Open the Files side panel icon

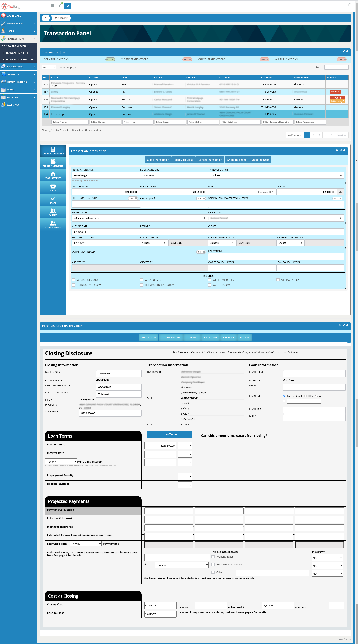click(x=53, y=187)
